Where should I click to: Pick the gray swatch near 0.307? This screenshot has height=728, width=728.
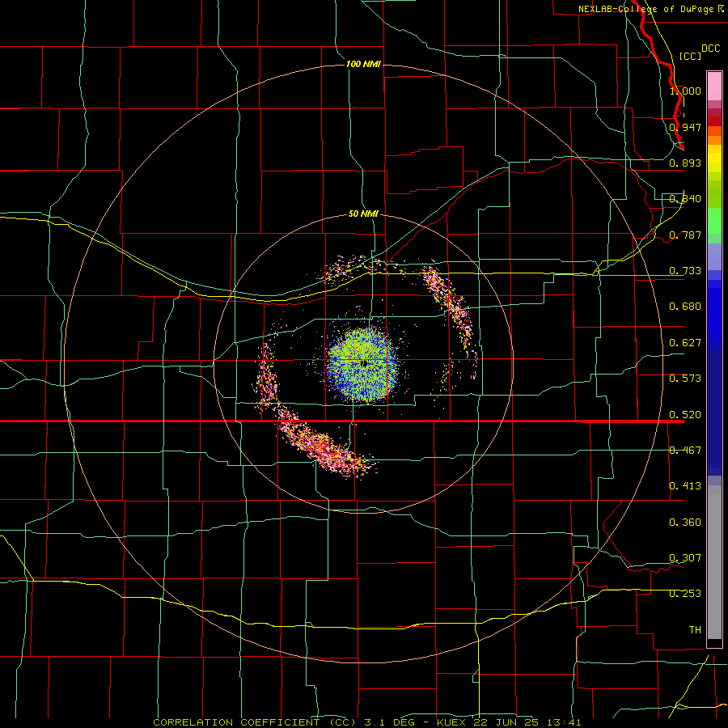(714, 562)
